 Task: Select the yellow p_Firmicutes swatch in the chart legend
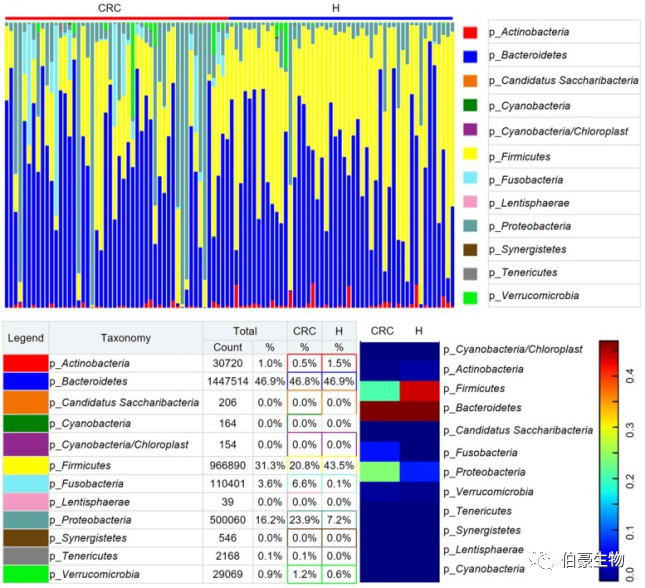469,155
